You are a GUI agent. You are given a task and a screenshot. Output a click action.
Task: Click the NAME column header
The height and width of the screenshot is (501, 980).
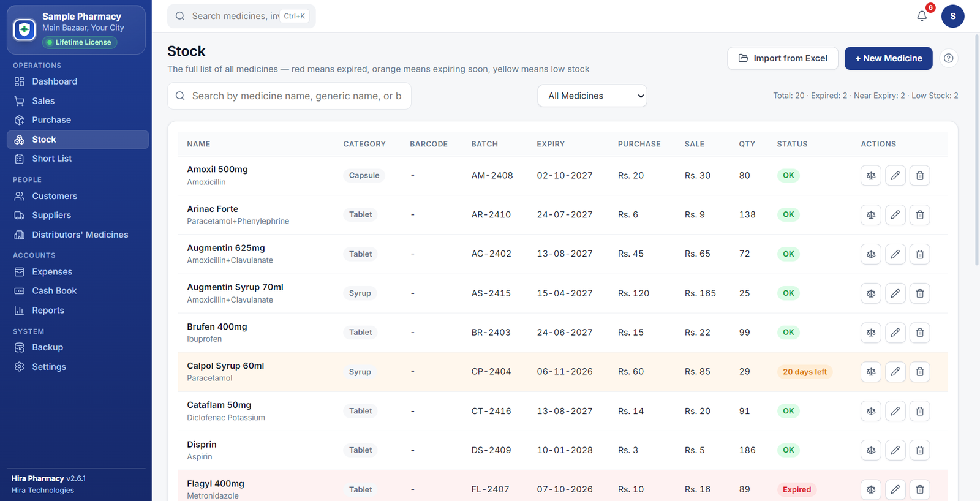pos(198,144)
